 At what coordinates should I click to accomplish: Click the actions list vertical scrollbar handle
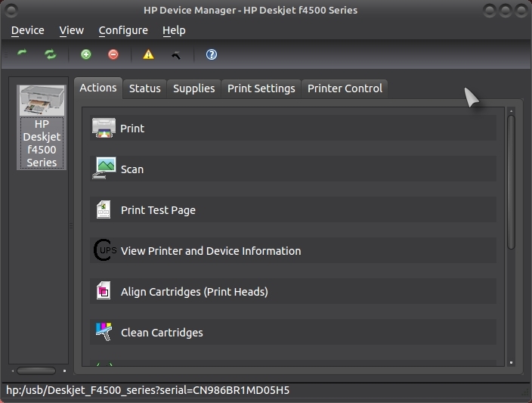click(511, 182)
